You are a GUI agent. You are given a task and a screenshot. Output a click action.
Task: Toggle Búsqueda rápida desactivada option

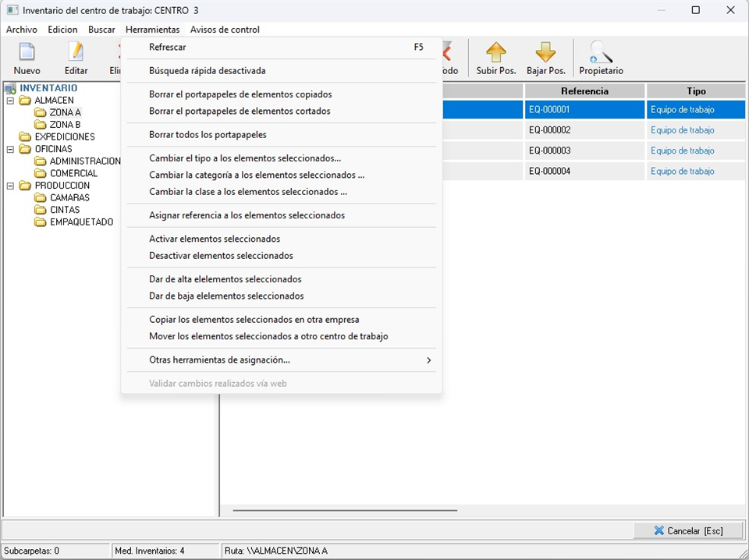(208, 71)
